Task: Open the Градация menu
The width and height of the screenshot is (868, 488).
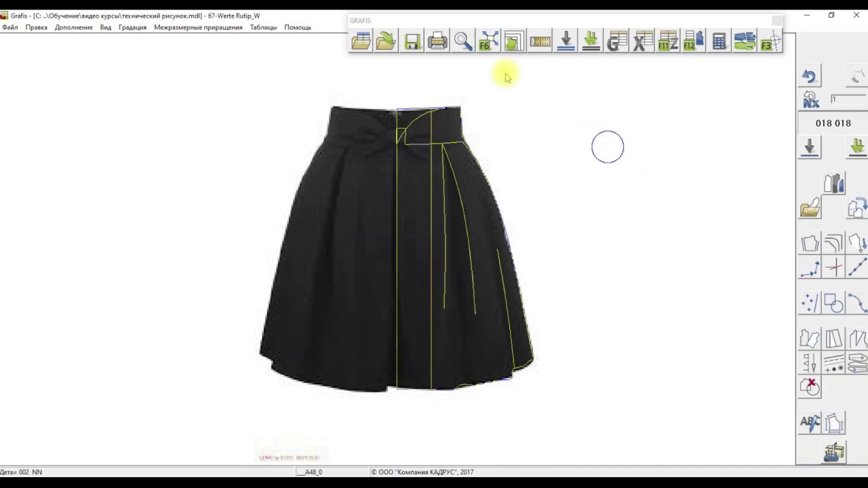Action: coord(132,27)
